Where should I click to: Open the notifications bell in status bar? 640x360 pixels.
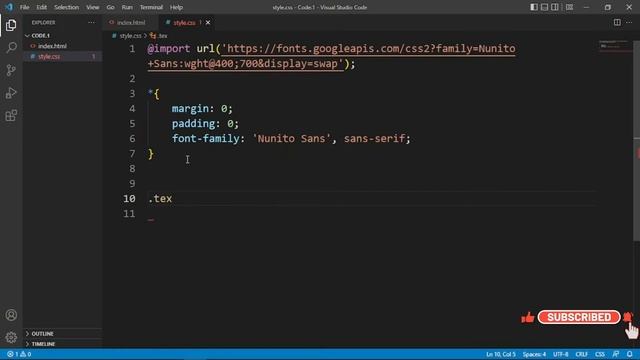click(x=630, y=354)
